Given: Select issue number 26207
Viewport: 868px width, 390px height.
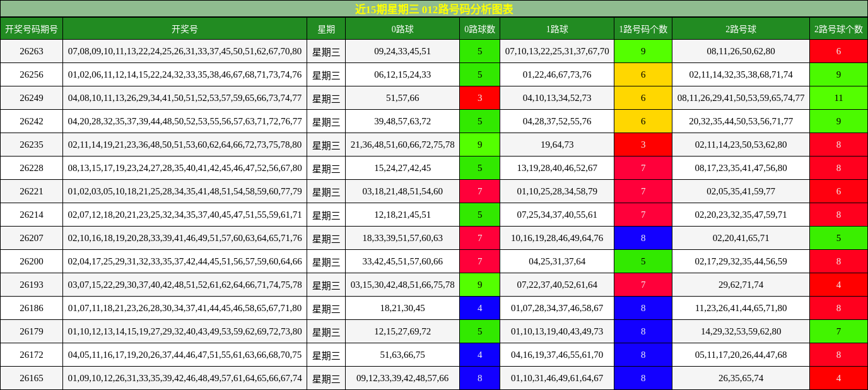Looking at the screenshot, I should pos(32,238).
